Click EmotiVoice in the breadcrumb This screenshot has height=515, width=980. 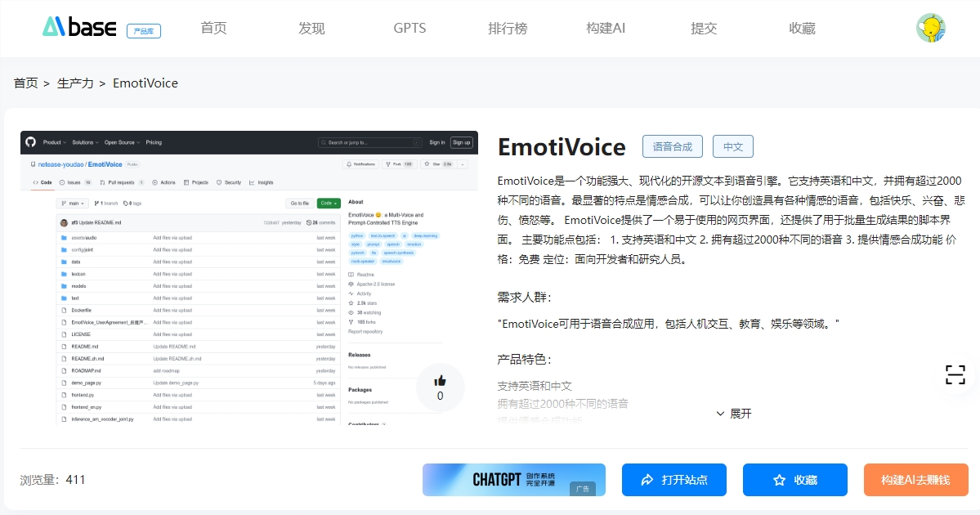145,83
